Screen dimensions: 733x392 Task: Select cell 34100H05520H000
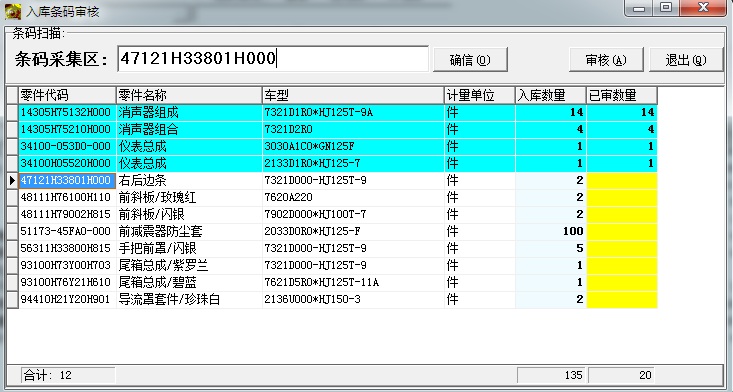pos(67,164)
